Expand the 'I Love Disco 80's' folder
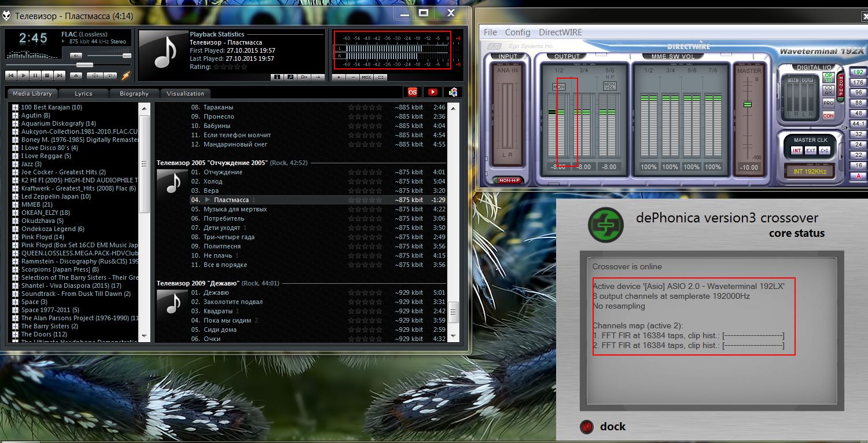The height and width of the screenshot is (443, 868). tap(16, 148)
